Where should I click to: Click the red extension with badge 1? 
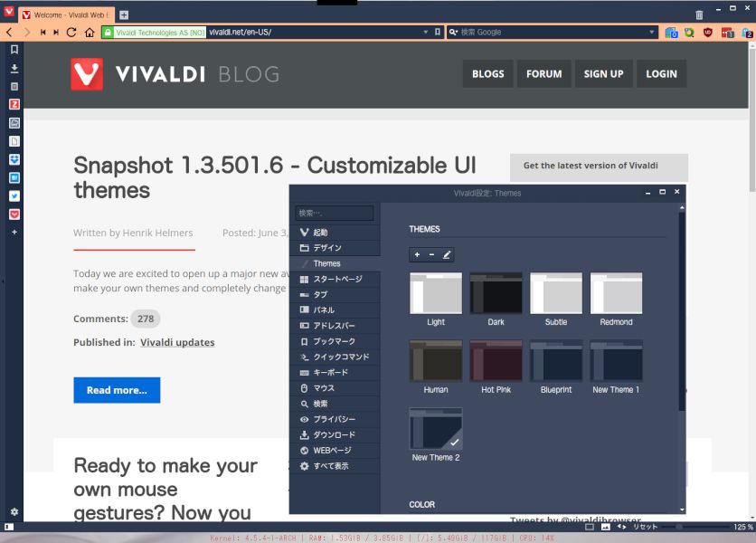tap(727, 33)
